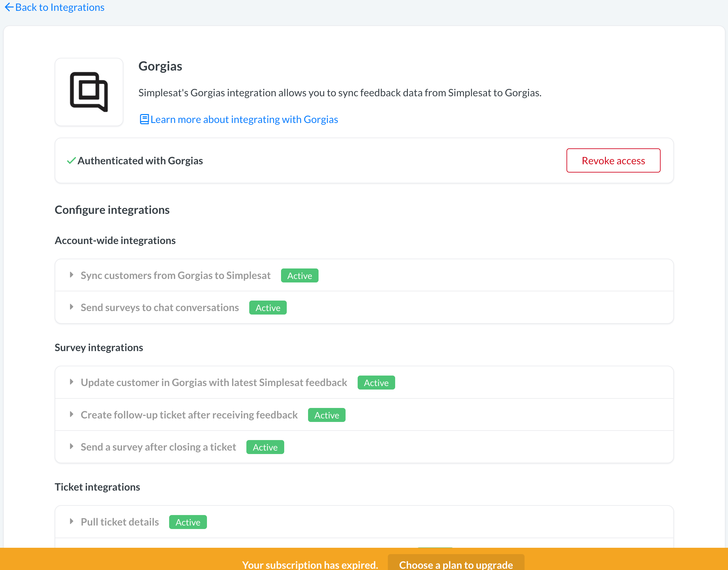The width and height of the screenshot is (728, 570).
Task: Expand arrow for Update customer in Gorgias
Action: [x=72, y=382]
